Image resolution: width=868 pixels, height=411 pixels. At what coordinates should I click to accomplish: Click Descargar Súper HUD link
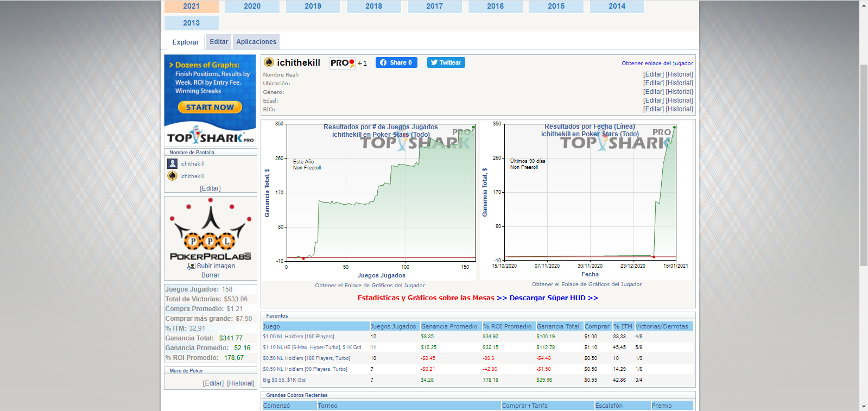tap(554, 298)
